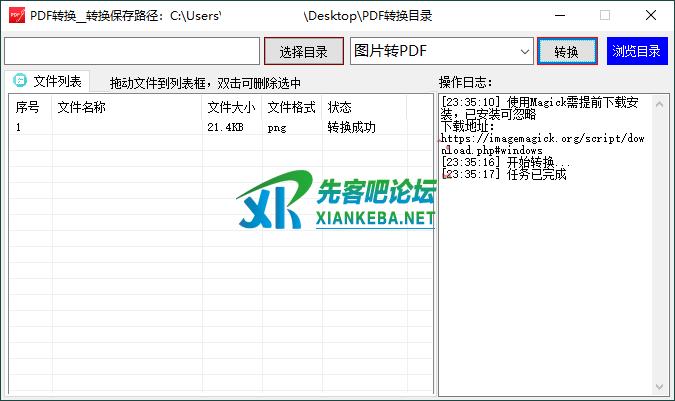Minimize the PDF转换 window
Screen dimensions: 675x401
click(558, 15)
